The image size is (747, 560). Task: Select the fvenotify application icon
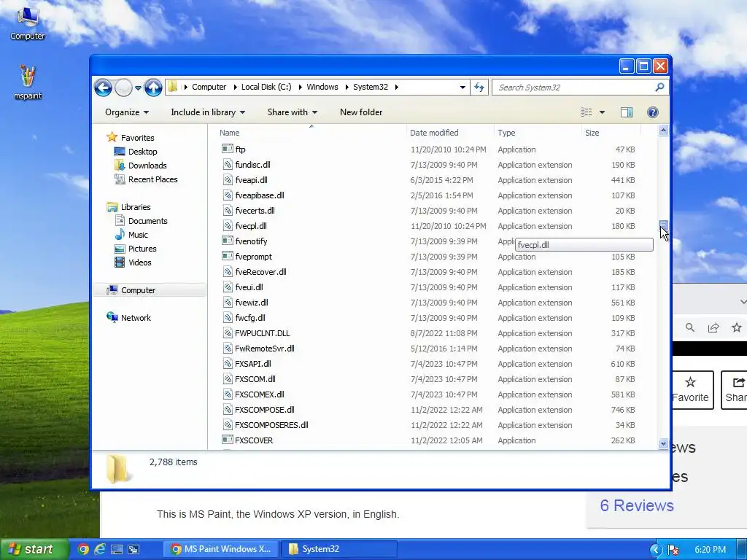click(x=228, y=241)
